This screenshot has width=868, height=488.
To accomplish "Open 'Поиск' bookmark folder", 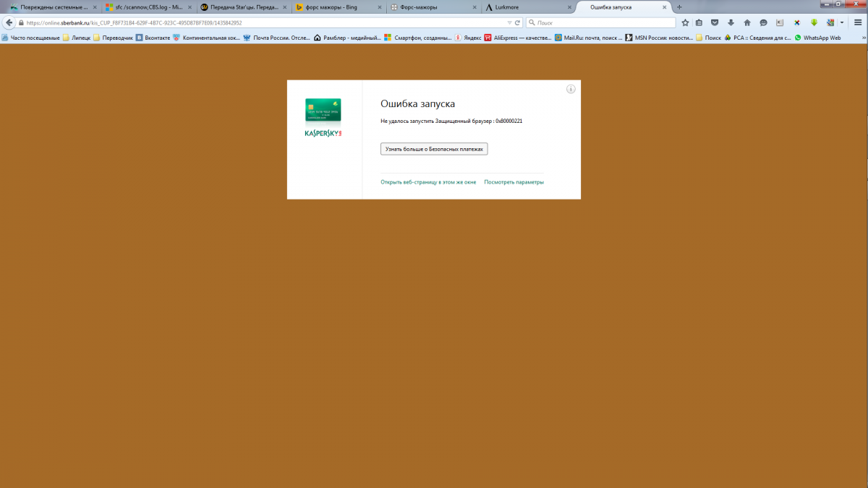I will (708, 38).
